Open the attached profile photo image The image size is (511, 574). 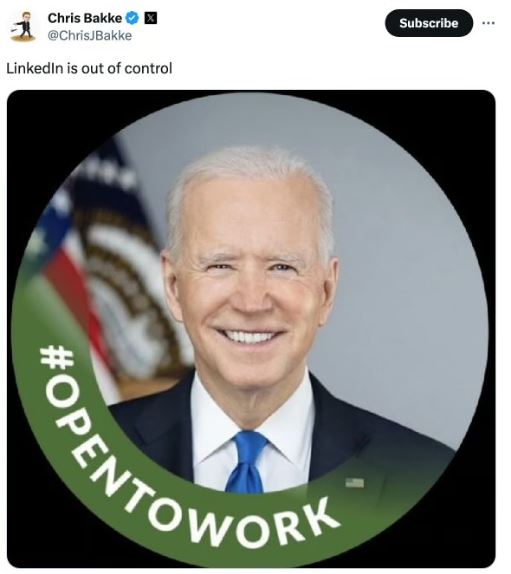[251, 329]
